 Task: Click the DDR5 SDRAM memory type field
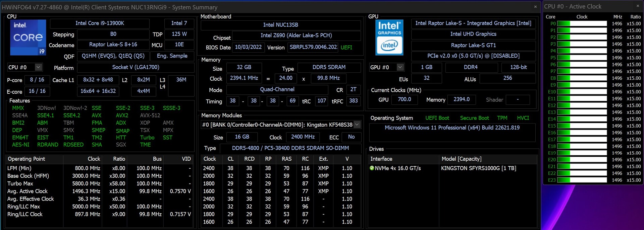pos(329,67)
